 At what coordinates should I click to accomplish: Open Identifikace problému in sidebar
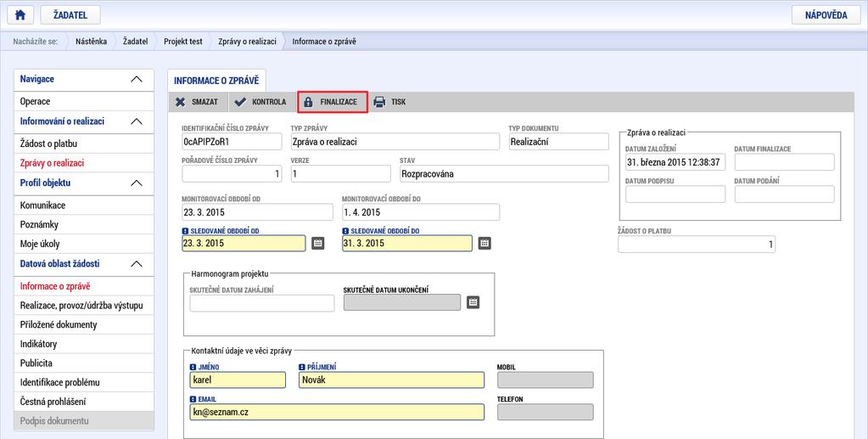point(84,382)
